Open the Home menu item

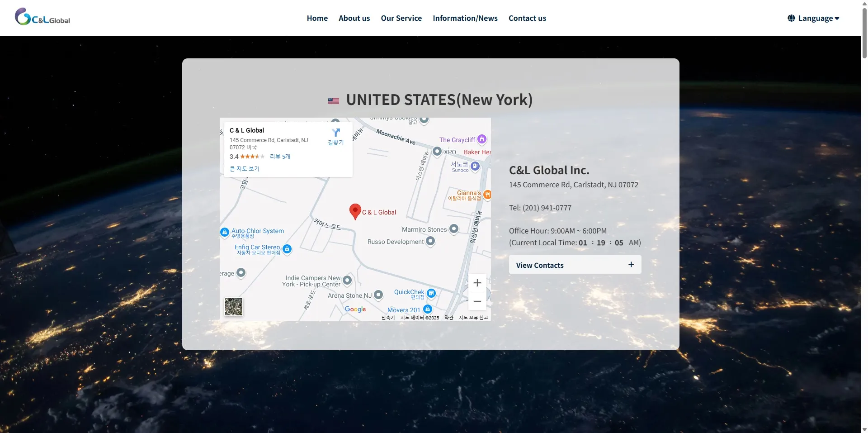pos(317,18)
